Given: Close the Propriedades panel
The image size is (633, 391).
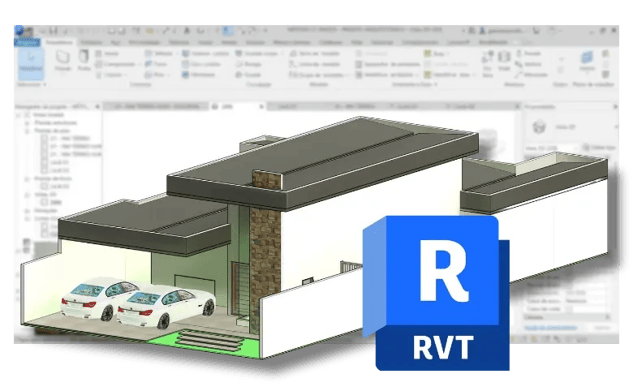Looking at the screenshot, I should (x=615, y=107).
